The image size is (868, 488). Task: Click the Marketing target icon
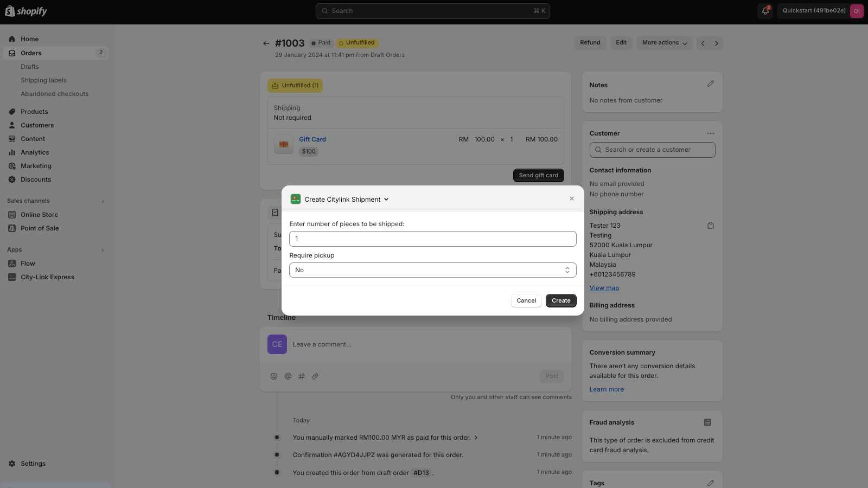[12, 166]
